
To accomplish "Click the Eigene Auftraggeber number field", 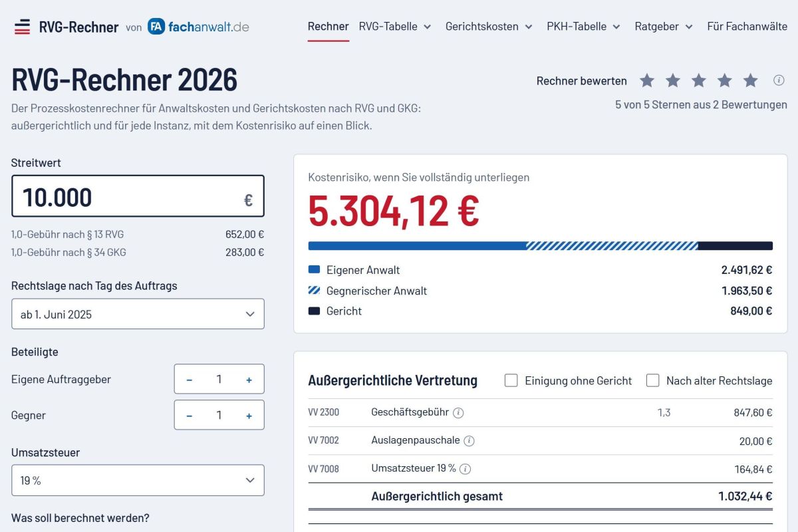I will [x=219, y=380].
